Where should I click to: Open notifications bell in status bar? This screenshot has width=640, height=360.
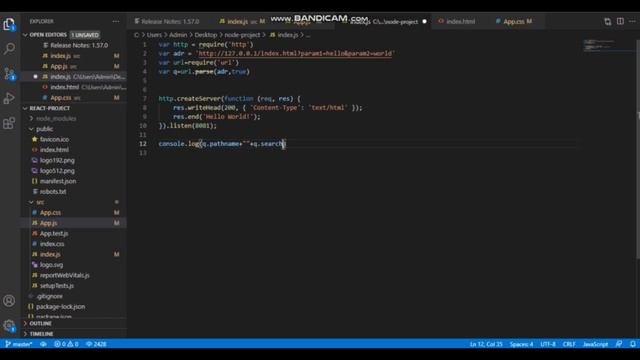click(632, 344)
